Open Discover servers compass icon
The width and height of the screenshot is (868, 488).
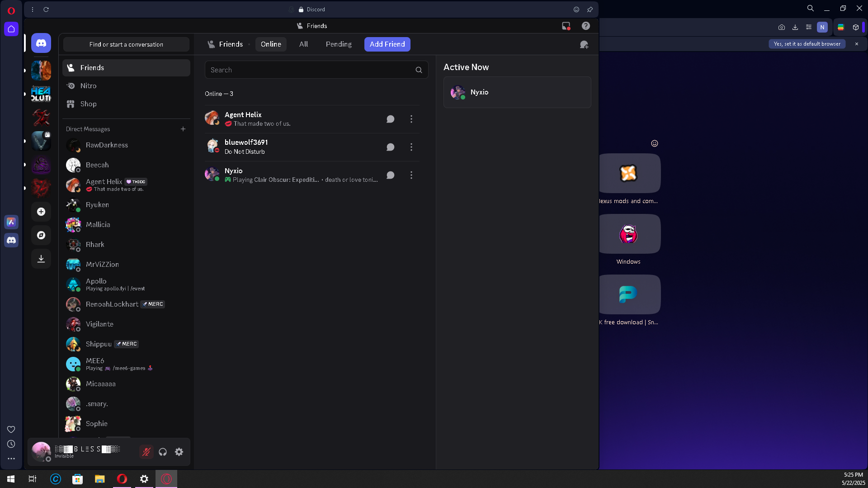pos(41,235)
